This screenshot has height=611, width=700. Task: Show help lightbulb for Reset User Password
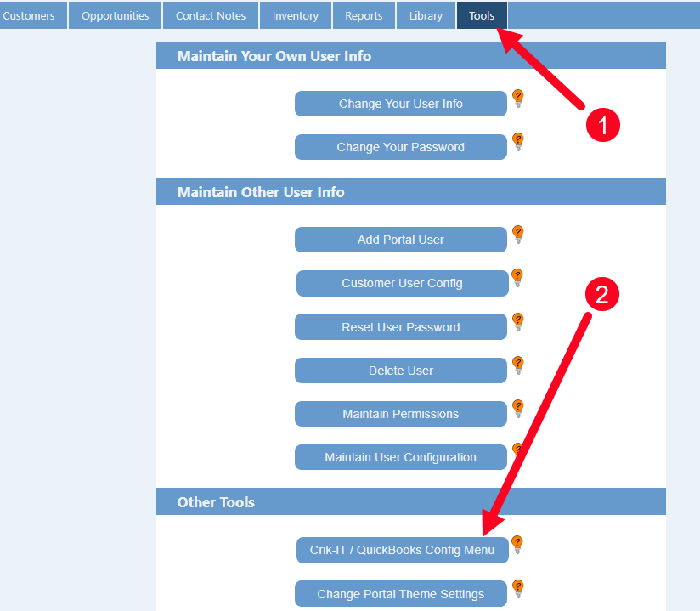(x=517, y=322)
